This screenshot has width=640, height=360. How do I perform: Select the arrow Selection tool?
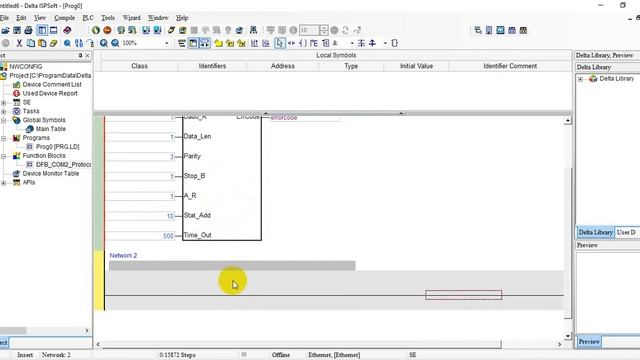pos(280,43)
